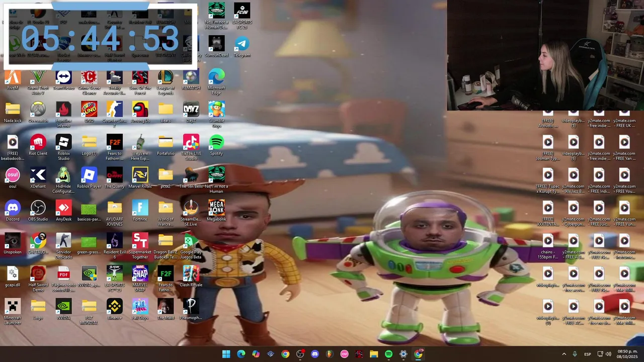Image resolution: width=644 pixels, height=362 pixels.
Task: Open Supermarket Together shortcut
Action: tap(140, 246)
